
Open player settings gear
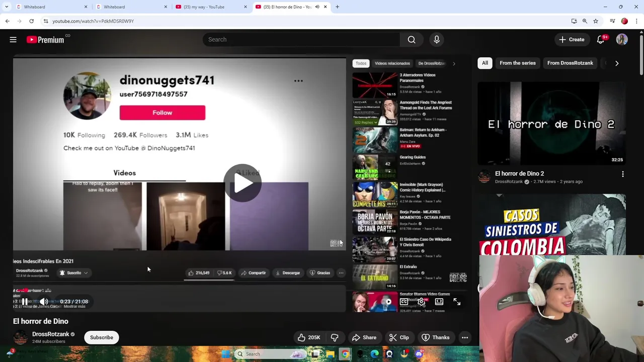pyautogui.click(x=422, y=302)
